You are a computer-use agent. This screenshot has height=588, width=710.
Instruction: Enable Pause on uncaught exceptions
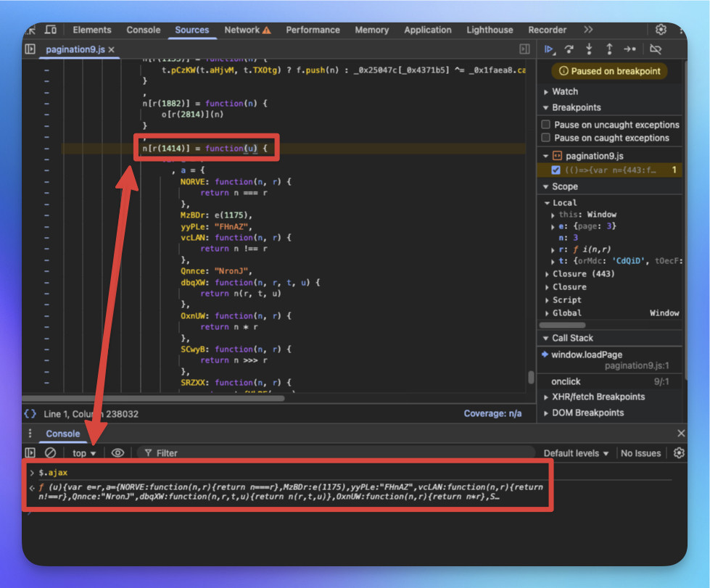(546, 125)
